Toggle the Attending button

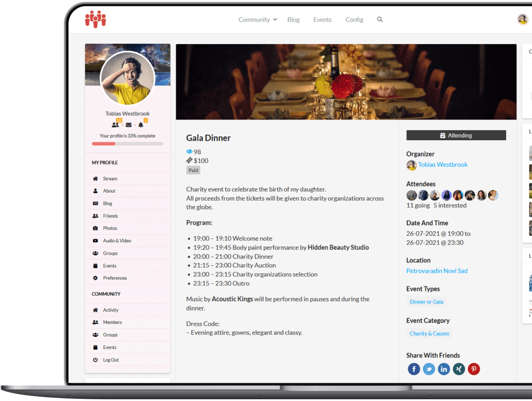click(456, 135)
